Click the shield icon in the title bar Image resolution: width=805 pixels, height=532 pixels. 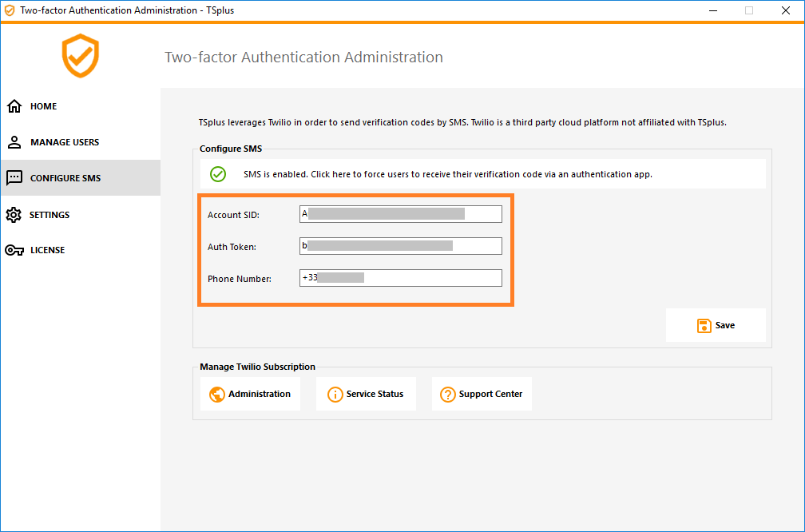(x=9, y=10)
